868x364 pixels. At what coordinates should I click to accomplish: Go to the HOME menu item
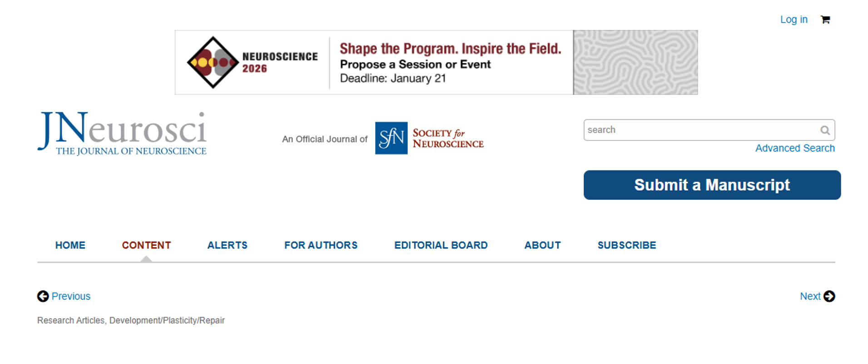[70, 245]
